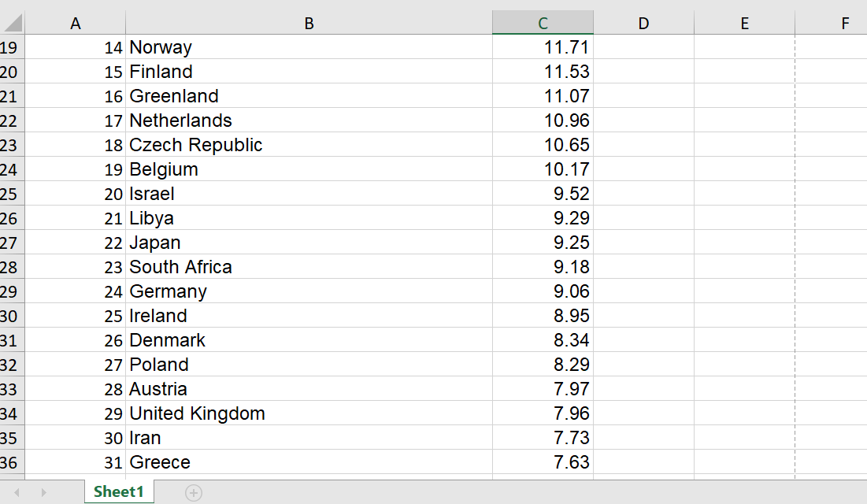Switch to the Sheet1 tab
This screenshot has width=867, height=504.
(x=118, y=491)
